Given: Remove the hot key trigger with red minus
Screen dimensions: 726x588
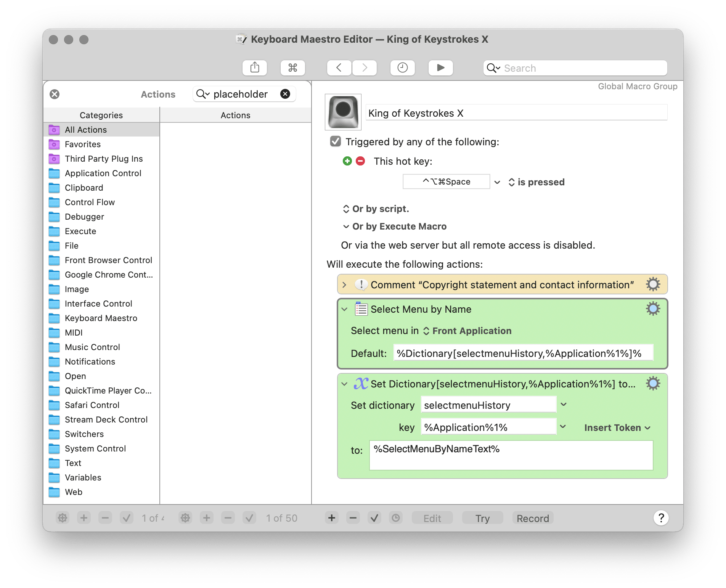Looking at the screenshot, I should tap(360, 161).
